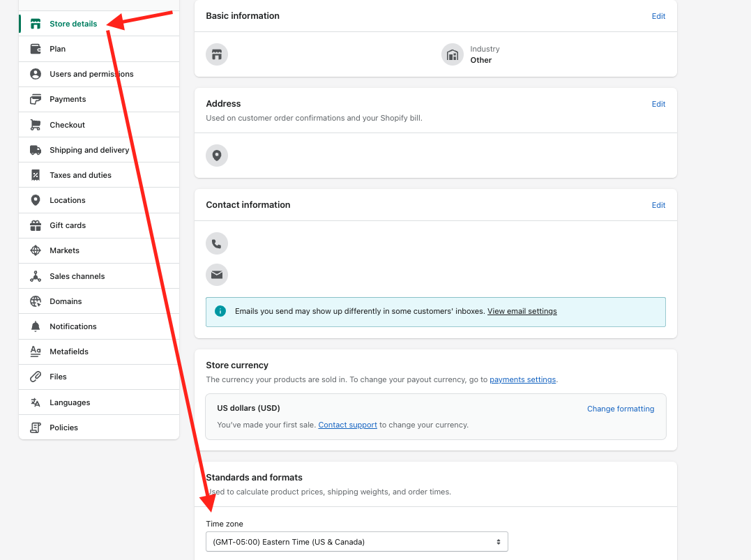751x560 pixels.
Task: Click the Industry Other value text
Action: point(481,60)
